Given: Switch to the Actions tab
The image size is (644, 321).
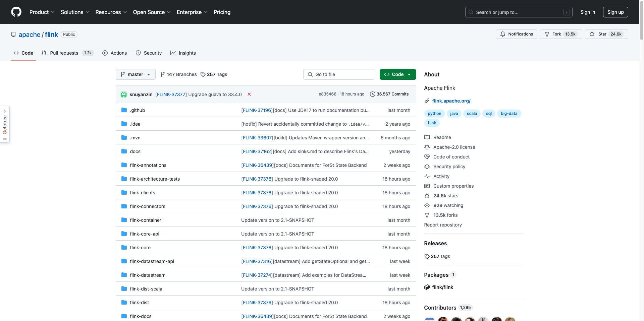Looking at the screenshot, I should point(114,53).
